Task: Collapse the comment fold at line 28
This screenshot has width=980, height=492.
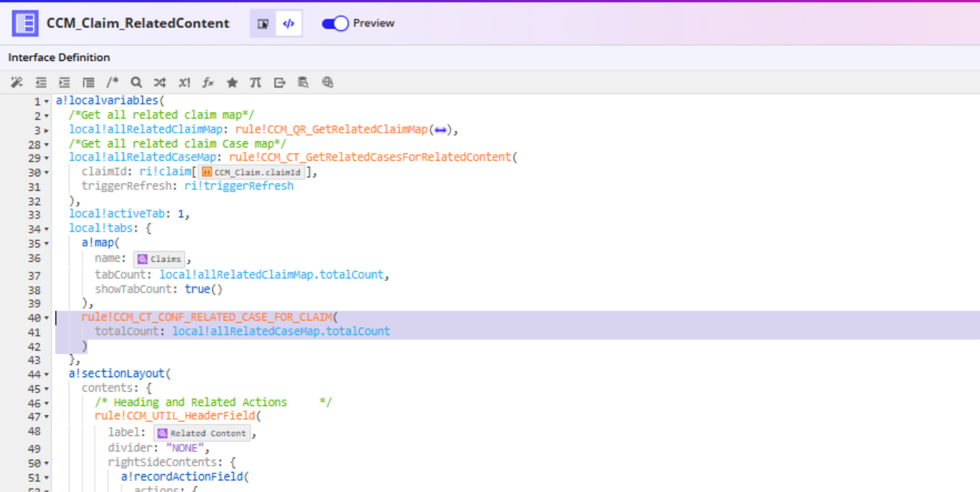Action: click(47, 145)
